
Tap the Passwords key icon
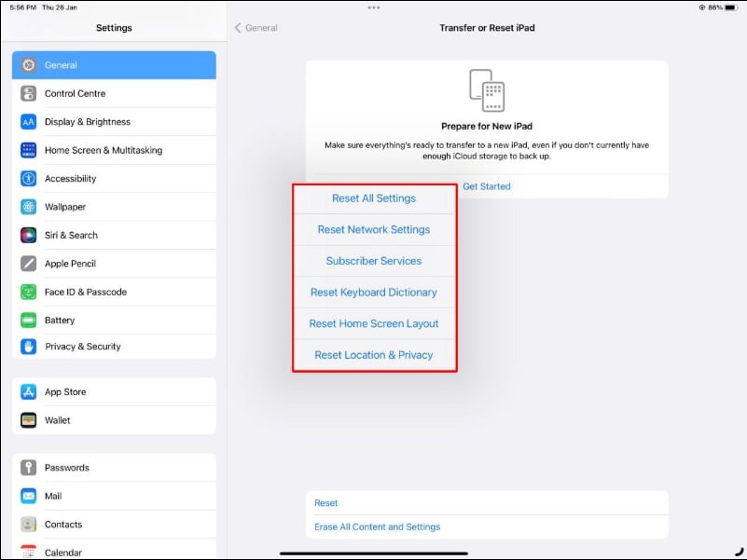click(29, 468)
